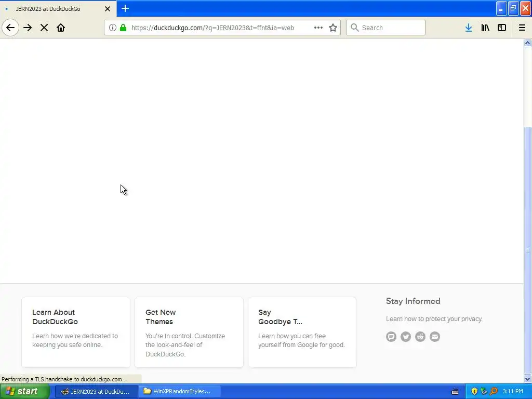
Task: Stop loading the page
Action: [x=44, y=28]
